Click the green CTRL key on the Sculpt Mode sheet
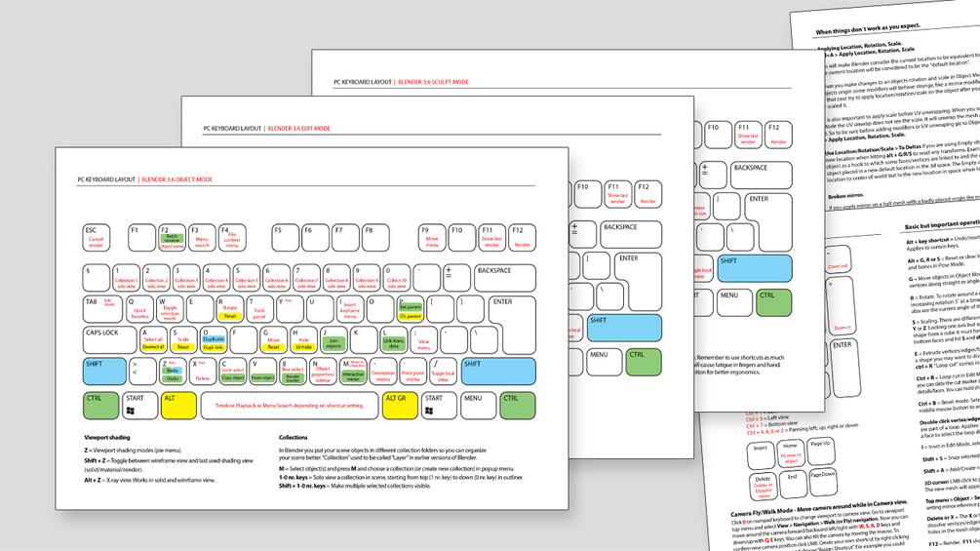This screenshot has width=980, height=551. pyautogui.click(x=774, y=303)
